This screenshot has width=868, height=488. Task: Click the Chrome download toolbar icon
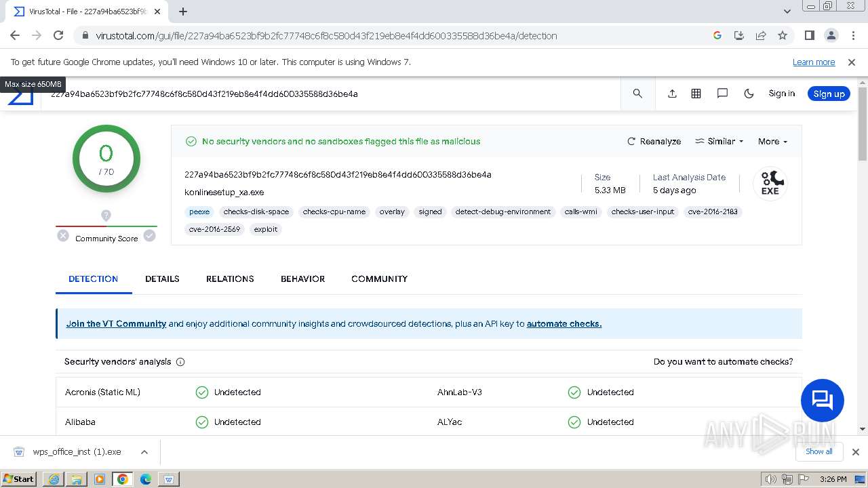tap(739, 35)
